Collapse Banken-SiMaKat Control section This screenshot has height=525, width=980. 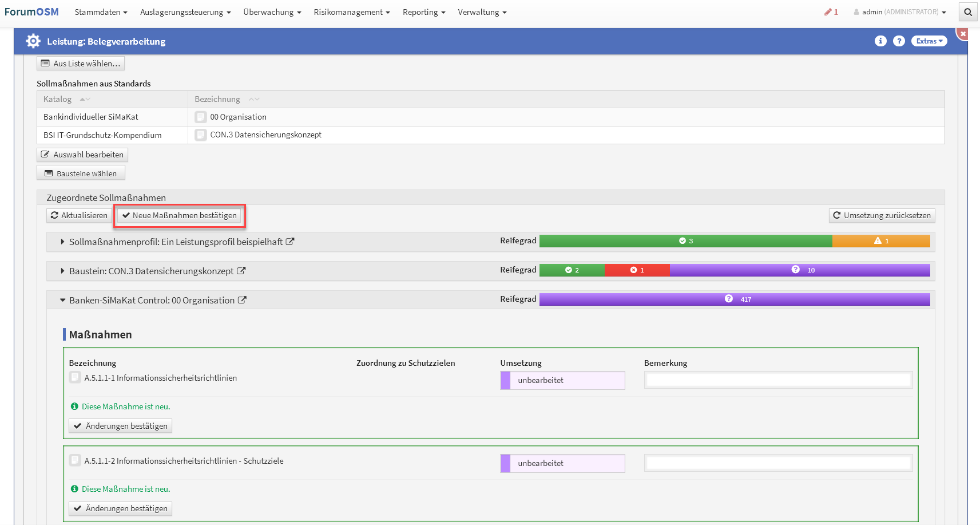[x=62, y=300]
